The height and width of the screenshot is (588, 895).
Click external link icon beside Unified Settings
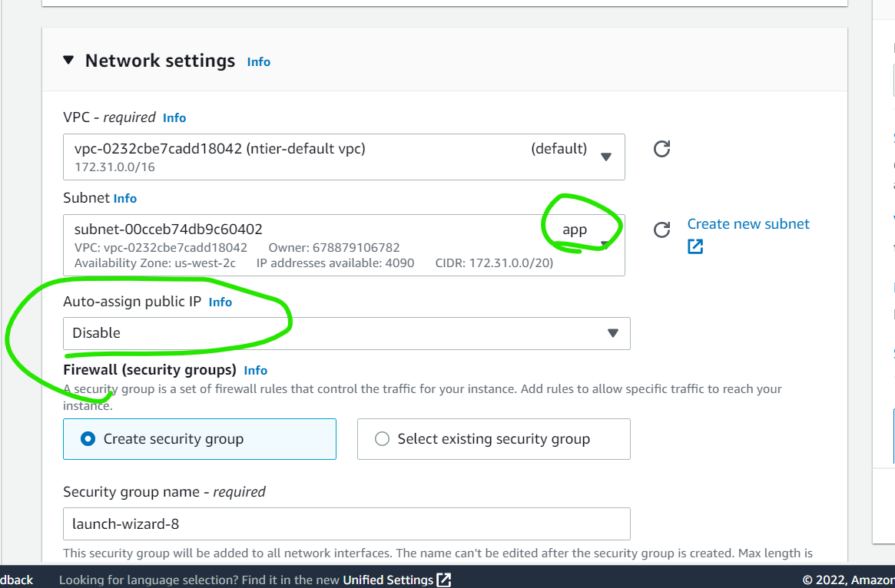444,580
